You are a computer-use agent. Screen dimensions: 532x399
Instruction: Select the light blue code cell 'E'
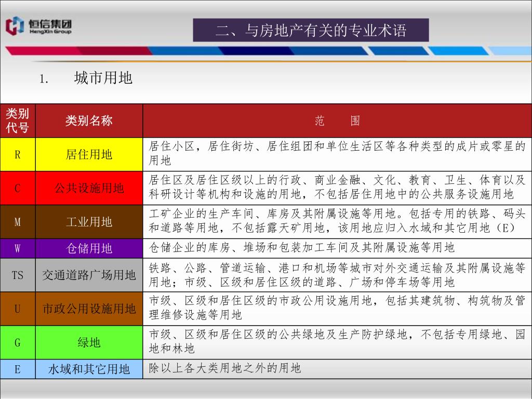click(18, 369)
